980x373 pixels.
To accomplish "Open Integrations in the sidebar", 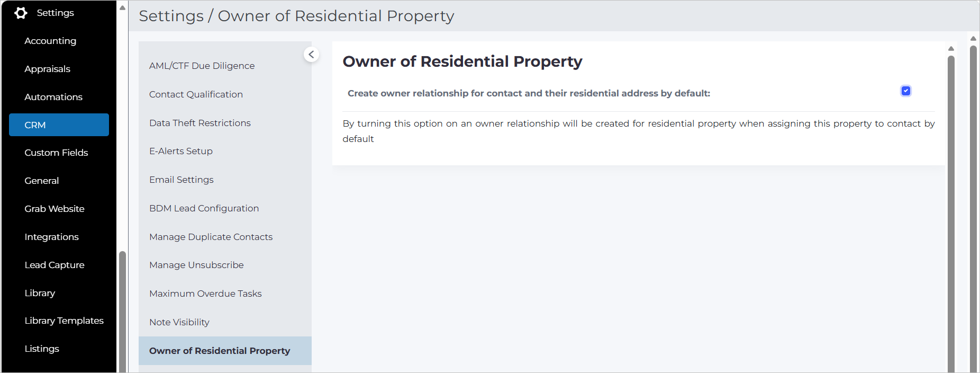I will pos(51,237).
